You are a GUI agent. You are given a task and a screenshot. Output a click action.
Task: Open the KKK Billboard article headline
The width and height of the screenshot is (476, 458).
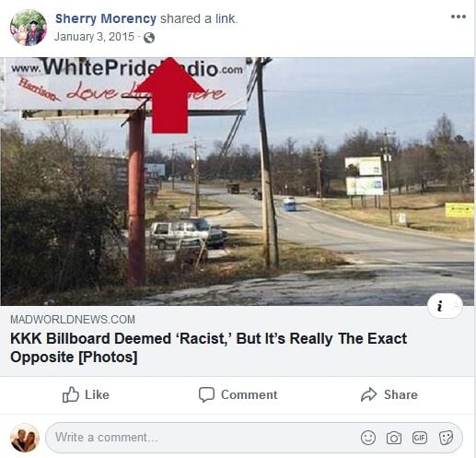point(208,347)
